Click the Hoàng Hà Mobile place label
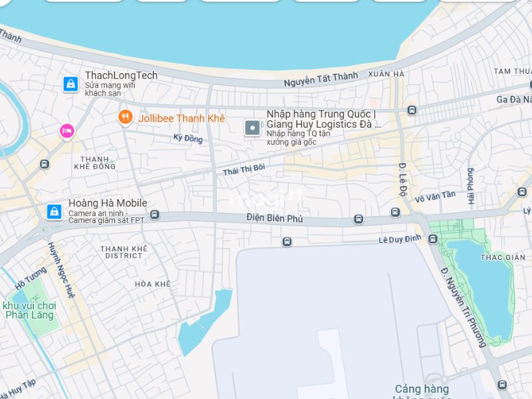Image resolution: width=532 pixels, height=399 pixels. click(108, 203)
